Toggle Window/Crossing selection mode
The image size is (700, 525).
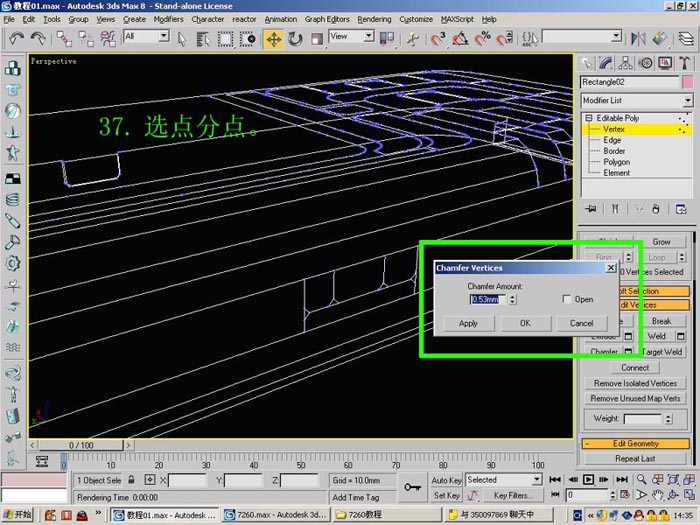[x=247, y=39]
